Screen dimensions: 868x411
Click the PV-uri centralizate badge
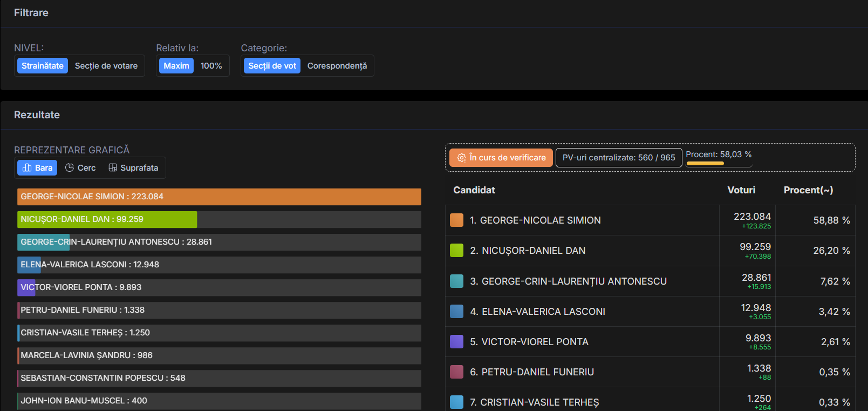pyautogui.click(x=619, y=158)
